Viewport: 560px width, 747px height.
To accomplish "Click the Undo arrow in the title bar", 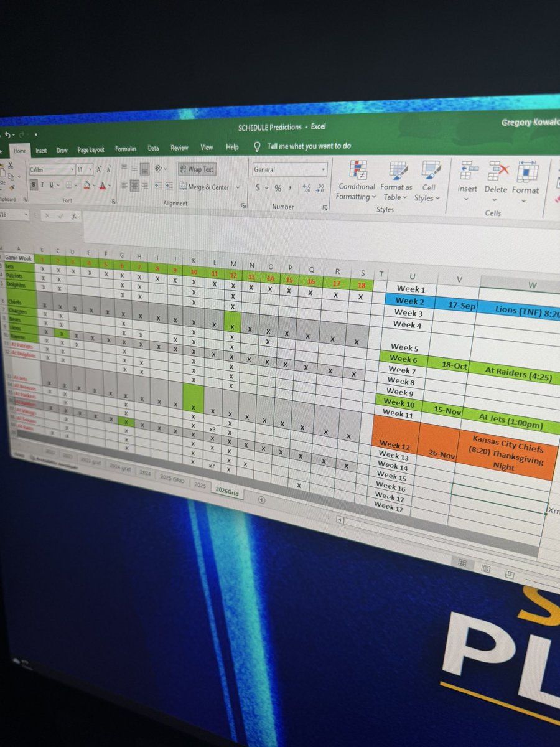I will [7, 134].
